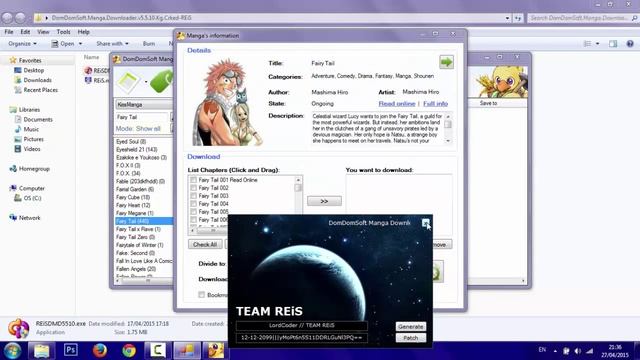
Task: Expand the view options dropdown arrow
Action: click(598, 44)
